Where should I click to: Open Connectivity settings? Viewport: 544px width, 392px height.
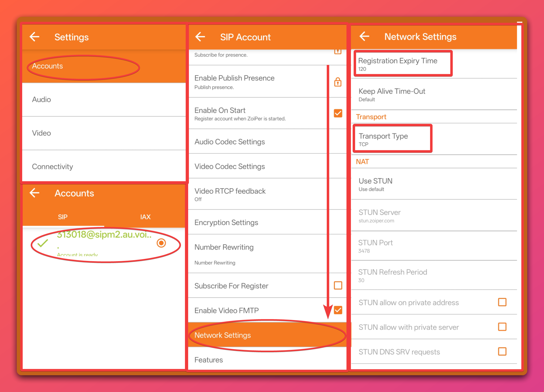tap(104, 167)
